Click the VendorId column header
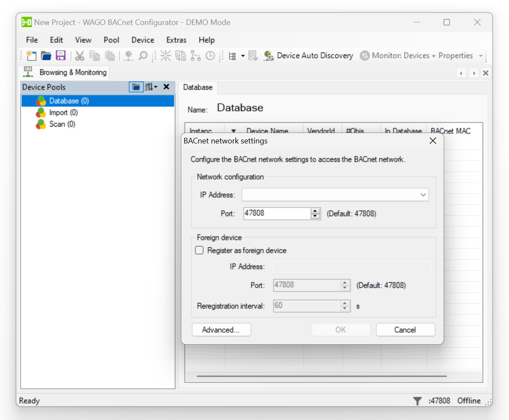 pyautogui.click(x=321, y=131)
